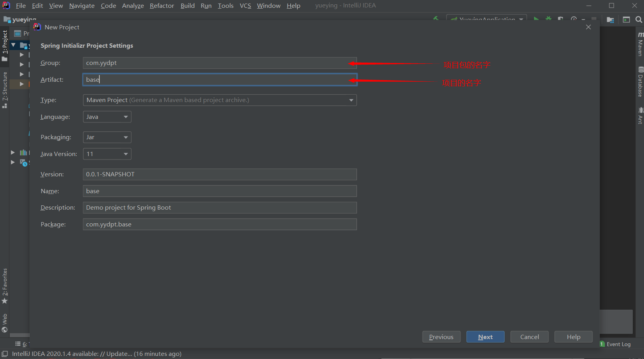The width and height of the screenshot is (644, 359).
Task: Click the Run application green triangle icon
Action: point(536,19)
